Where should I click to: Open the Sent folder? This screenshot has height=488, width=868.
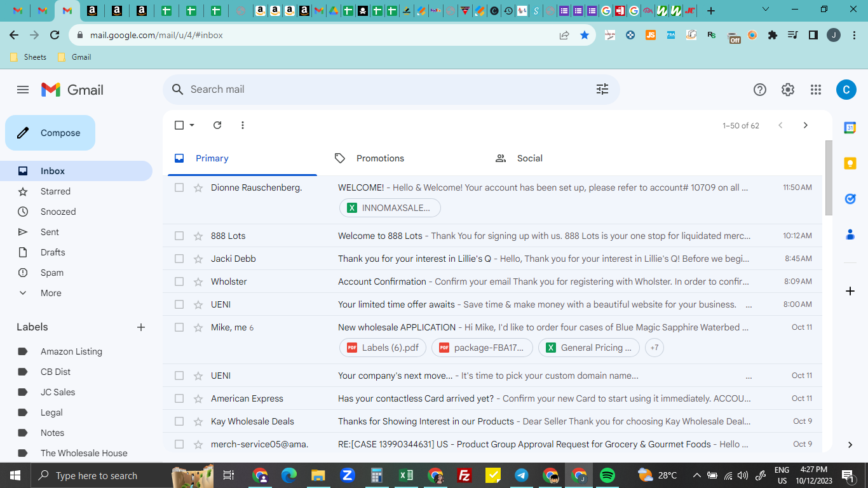pos(76,232)
